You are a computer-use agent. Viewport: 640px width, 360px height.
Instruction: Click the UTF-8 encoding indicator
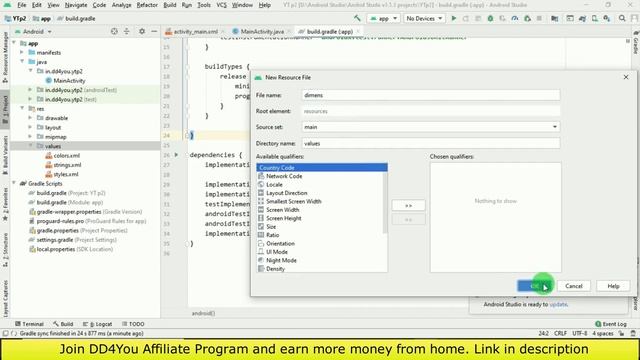click(x=579, y=333)
